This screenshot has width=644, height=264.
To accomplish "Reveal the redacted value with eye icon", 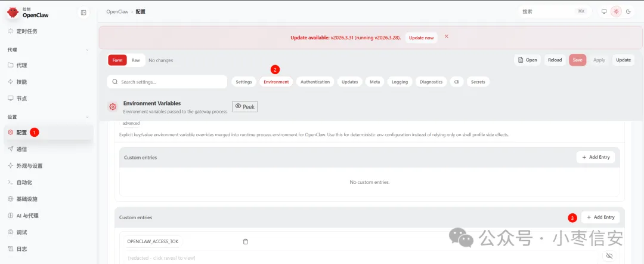I will click(609, 256).
